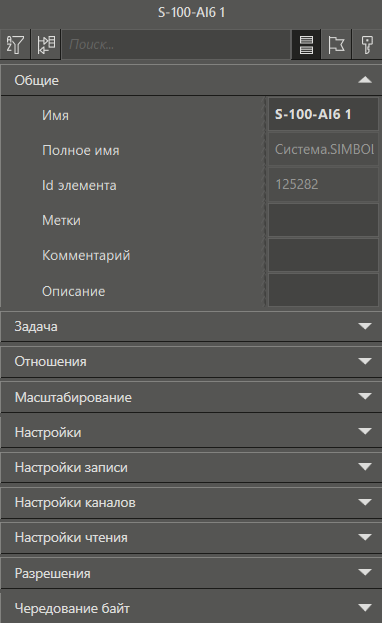Expand the Настройки каналов section

click(191, 502)
